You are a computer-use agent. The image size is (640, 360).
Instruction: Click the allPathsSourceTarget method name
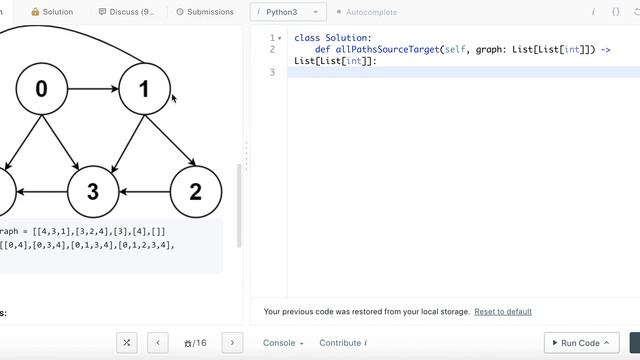pyautogui.click(x=387, y=49)
